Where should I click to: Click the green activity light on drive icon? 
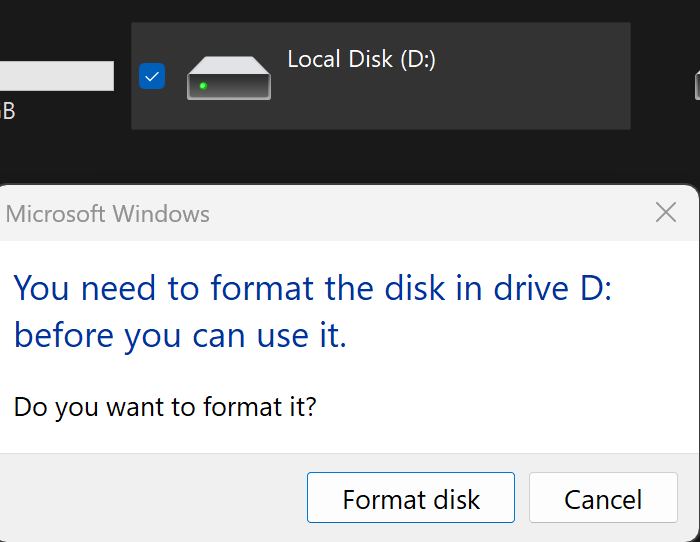tap(203, 86)
